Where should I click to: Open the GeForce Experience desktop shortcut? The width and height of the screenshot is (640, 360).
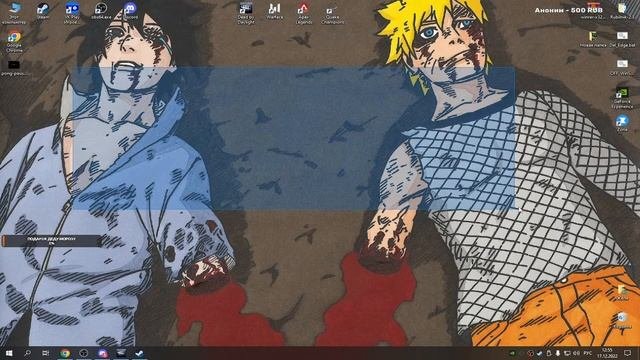click(622, 98)
